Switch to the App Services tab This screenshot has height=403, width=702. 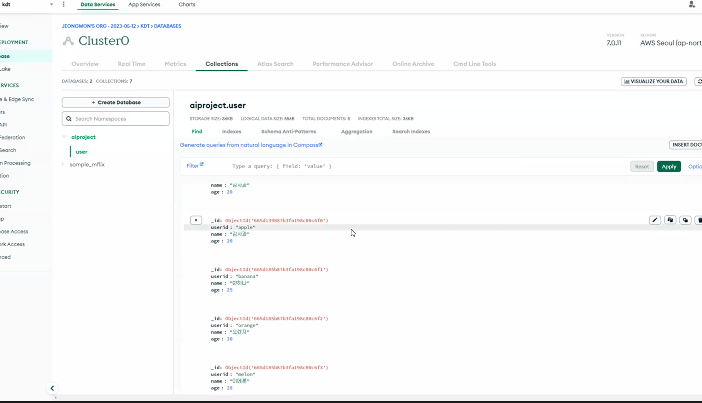(x=144, y=4)
